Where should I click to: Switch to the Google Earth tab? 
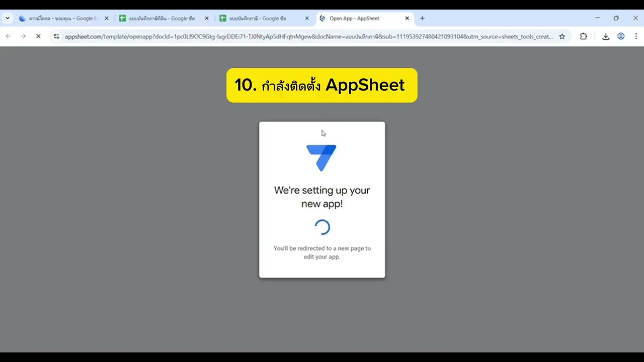point(63,18)
